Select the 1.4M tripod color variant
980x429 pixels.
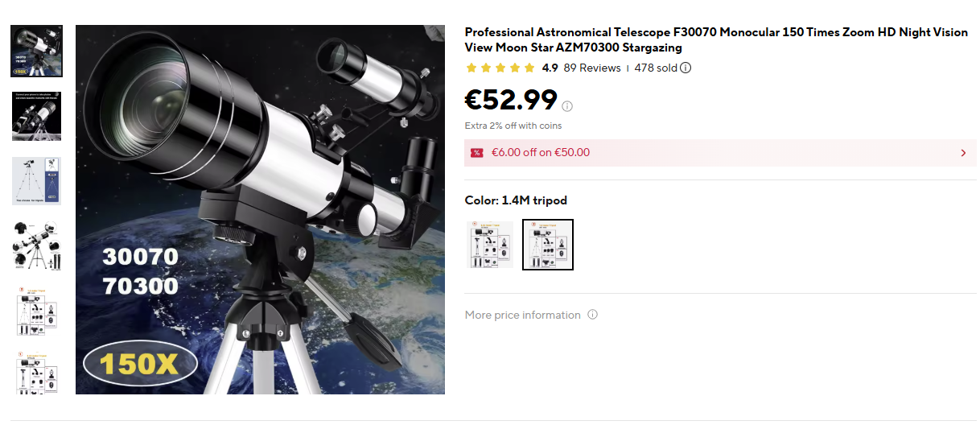(548, 245)
